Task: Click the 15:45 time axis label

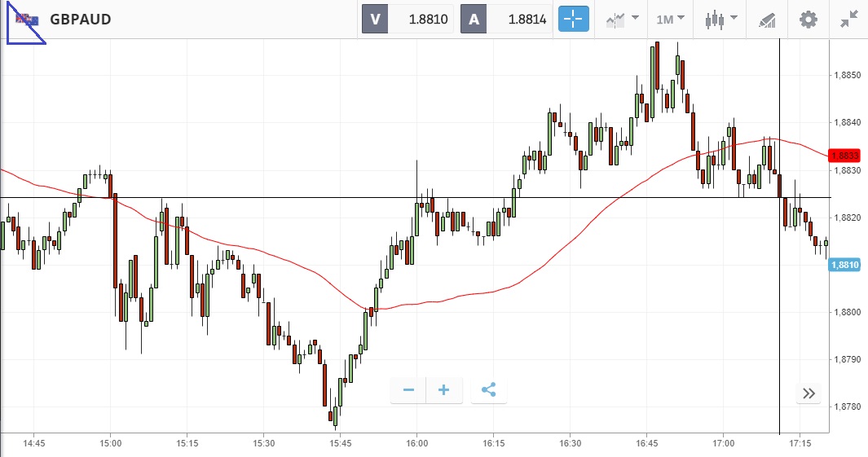Action: (340, 443)
